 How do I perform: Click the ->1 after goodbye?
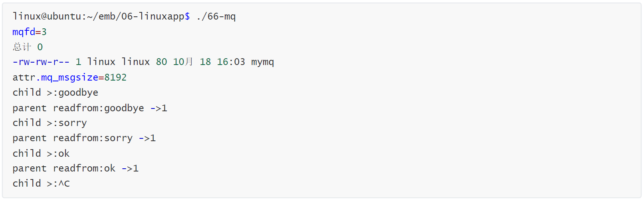159,108
